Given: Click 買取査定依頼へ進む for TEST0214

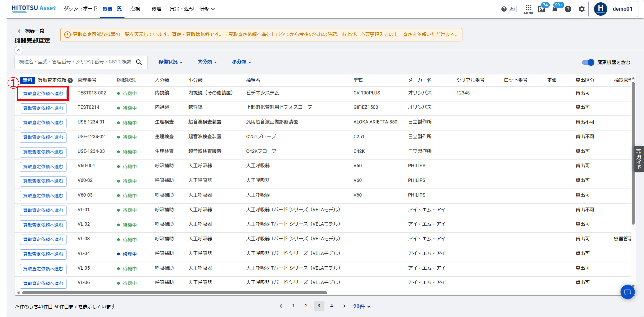Looking at the screenshot, I should [x=43, y=108].
